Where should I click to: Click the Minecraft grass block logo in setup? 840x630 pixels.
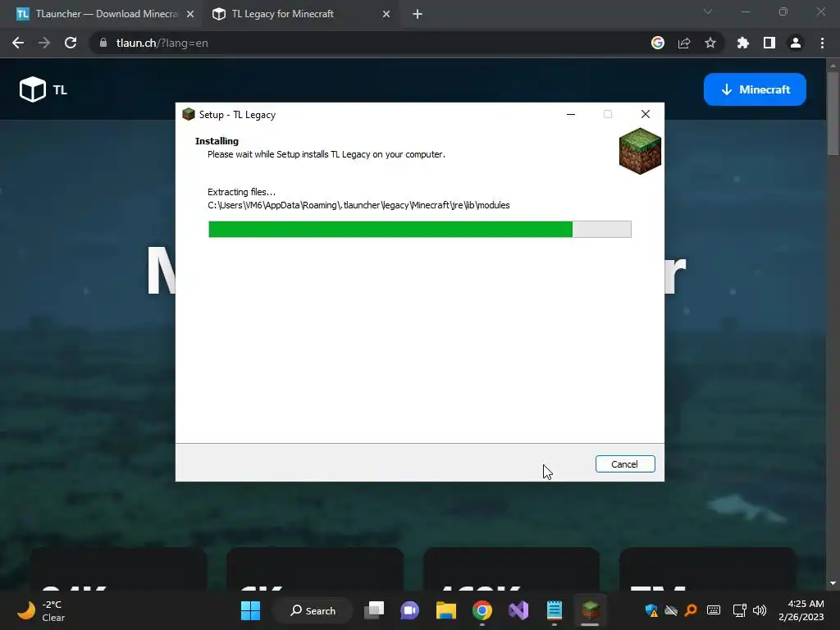tap(640, 151)
